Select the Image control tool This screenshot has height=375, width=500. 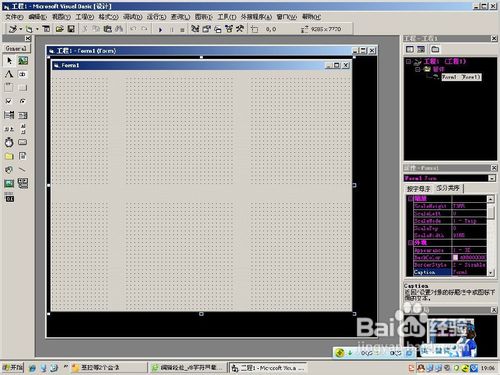(9, 183)
